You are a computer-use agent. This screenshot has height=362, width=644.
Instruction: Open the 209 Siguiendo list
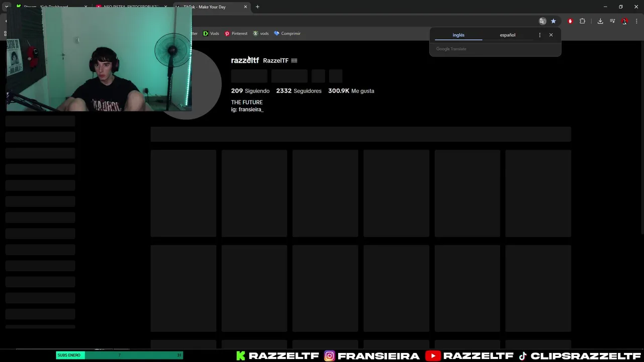click(250, 91)
